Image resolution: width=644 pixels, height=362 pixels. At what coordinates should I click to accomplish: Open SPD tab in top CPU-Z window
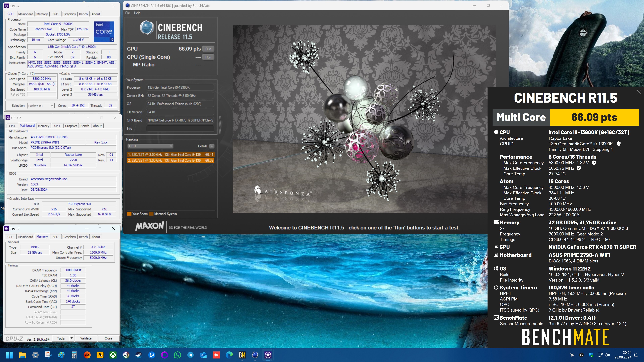pos(56,14)
